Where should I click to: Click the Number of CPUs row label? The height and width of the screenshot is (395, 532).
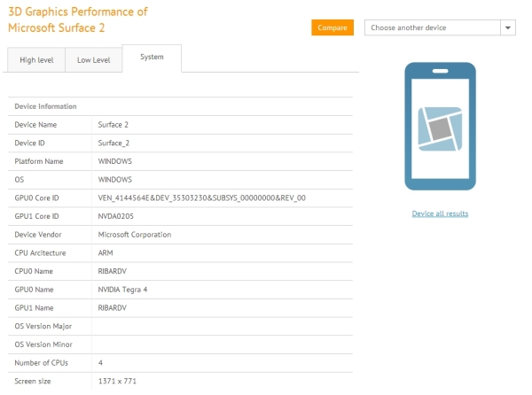coord(43,363)
